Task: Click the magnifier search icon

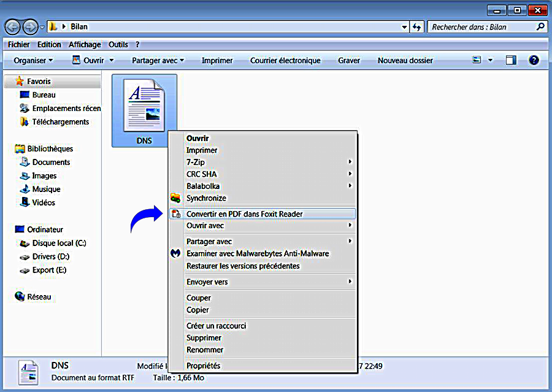Action: 540,27
